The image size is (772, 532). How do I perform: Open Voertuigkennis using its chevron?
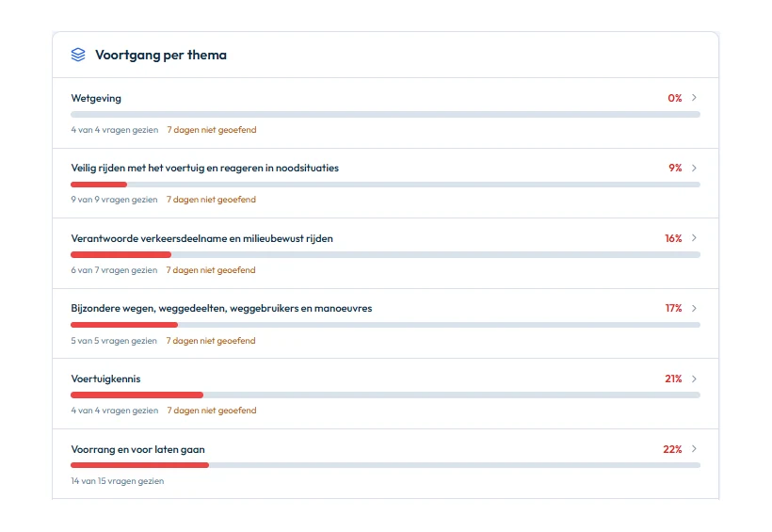tap(694, 379)
